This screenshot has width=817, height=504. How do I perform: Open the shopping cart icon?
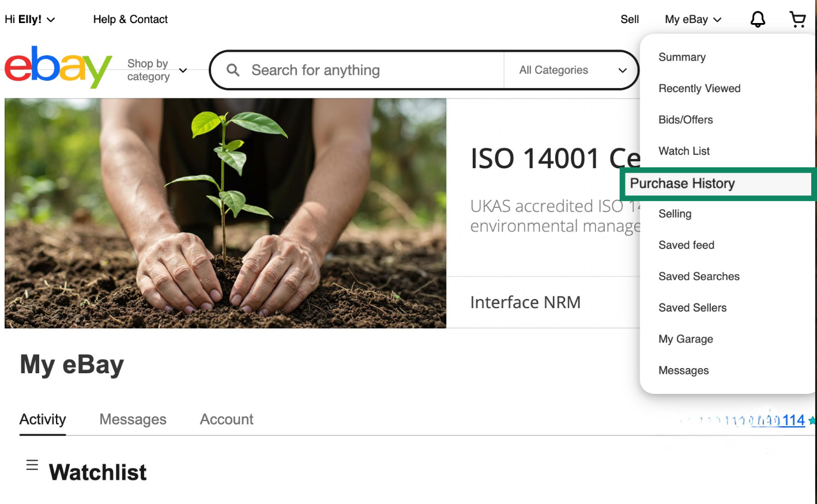point(797,20)
